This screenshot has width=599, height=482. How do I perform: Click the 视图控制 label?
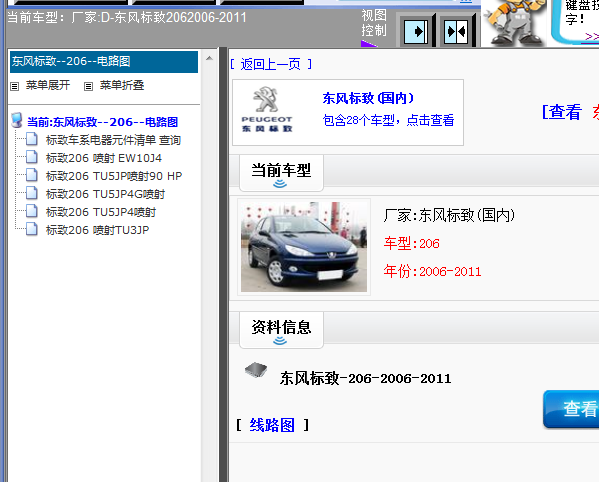[x=374, y=23]
